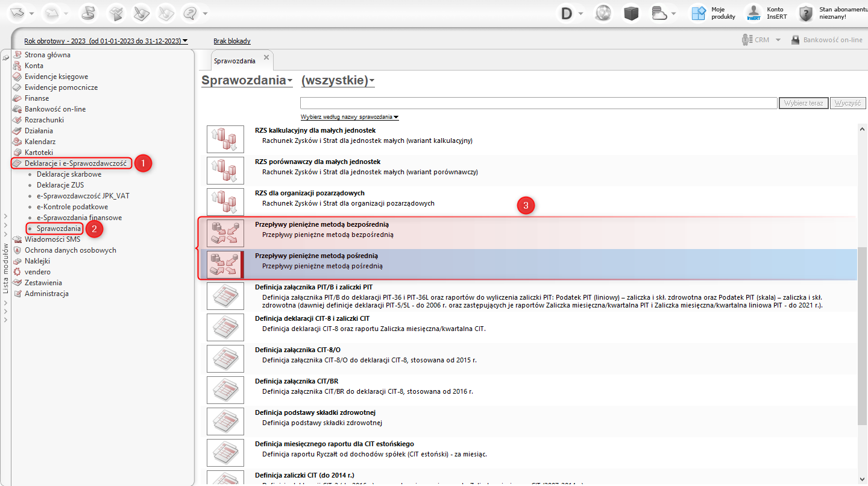
Task: Select Sprawozdania submenu item
Action: [x=58, y=229]
